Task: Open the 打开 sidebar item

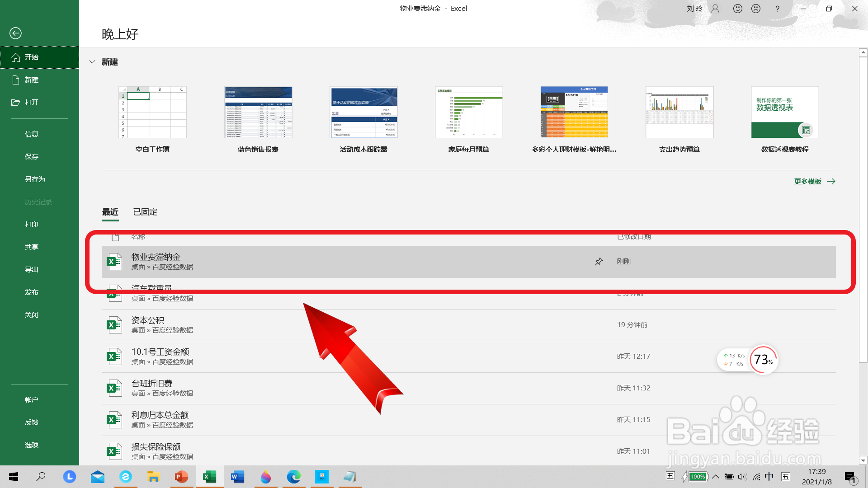Action: pos(39,103)
